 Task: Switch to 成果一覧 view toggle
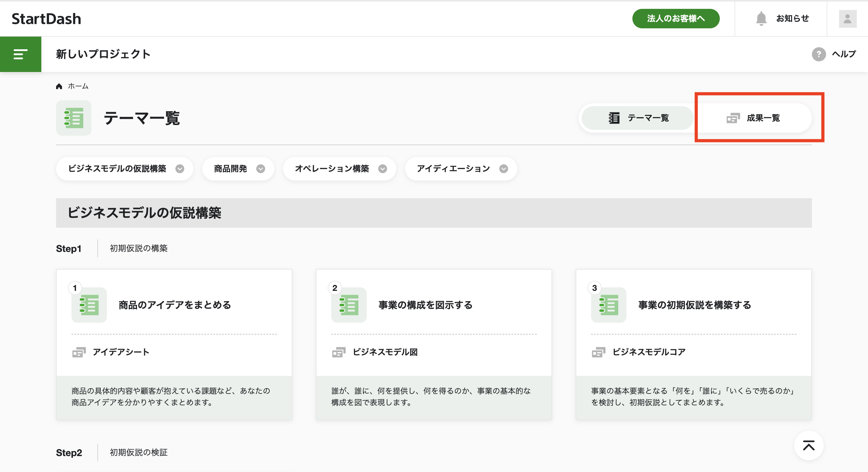click(753, 118)
